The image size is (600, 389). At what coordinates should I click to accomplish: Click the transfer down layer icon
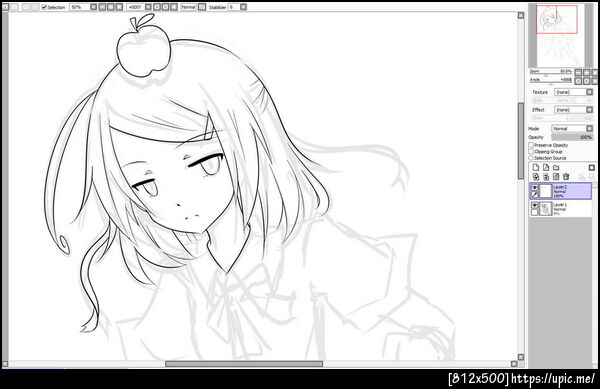(x=536, y=176)
